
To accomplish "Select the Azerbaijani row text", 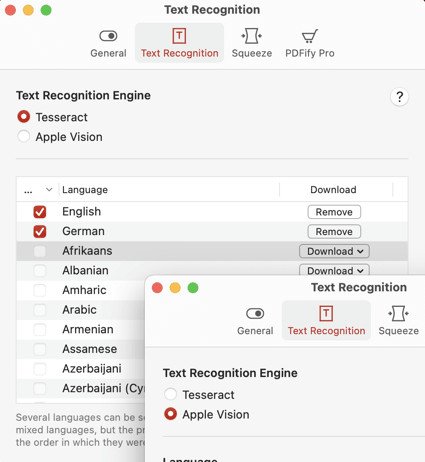I will [x=92, y=369].
